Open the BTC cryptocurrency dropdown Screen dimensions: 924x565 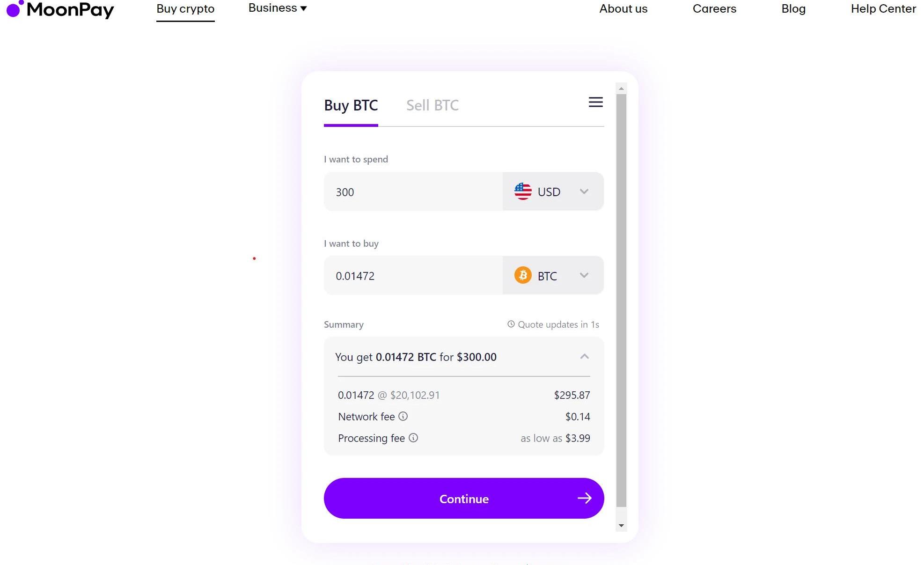tap(553, 275)
